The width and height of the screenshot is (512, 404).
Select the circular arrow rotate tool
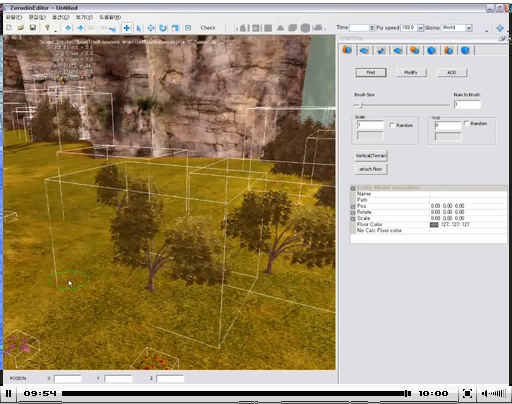click(x=163, y=28)
